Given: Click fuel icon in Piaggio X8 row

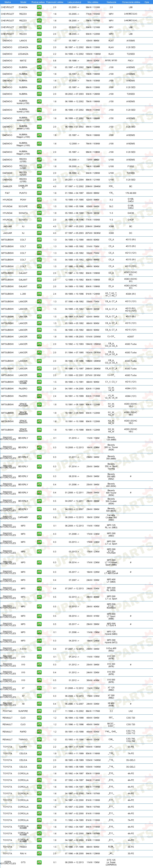Looking at the screenshot, I should pos(39,704).
